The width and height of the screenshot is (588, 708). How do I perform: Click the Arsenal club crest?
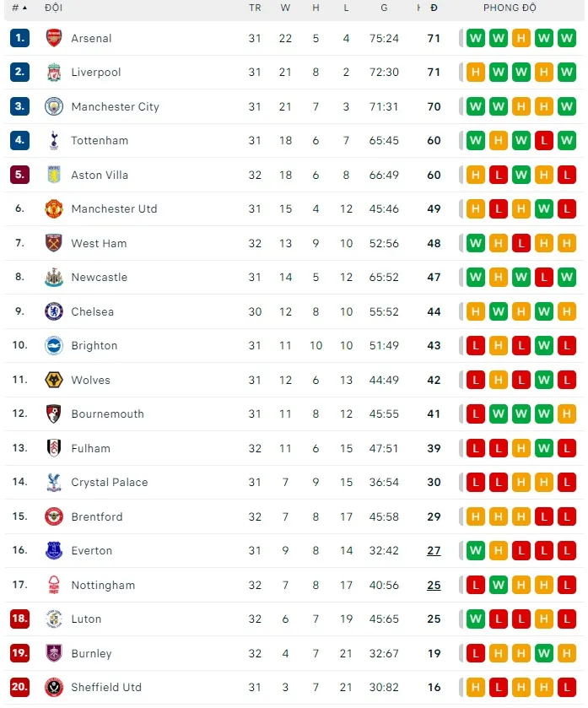(54, 38)
